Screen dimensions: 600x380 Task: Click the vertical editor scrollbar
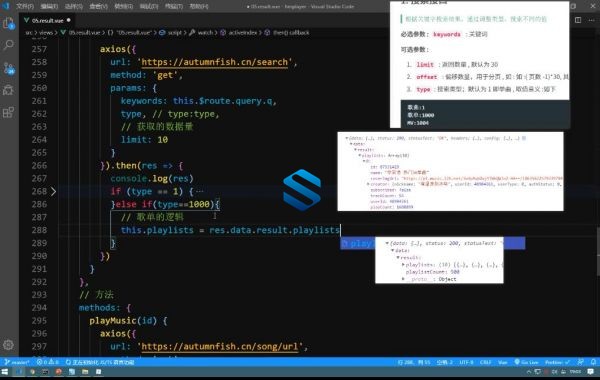coord(598,251)
